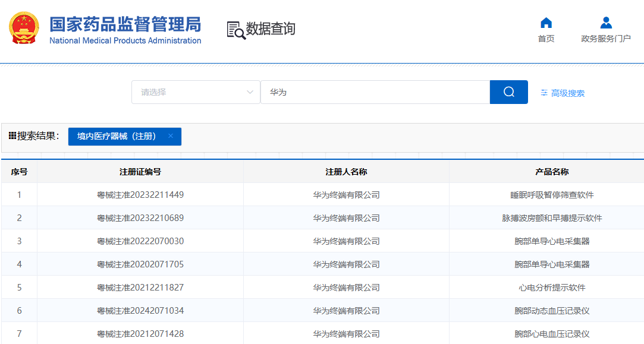Click National Medical Products Administration subtitle
Image resolution: width=644 pixels, height=344 pixels.
125,40
